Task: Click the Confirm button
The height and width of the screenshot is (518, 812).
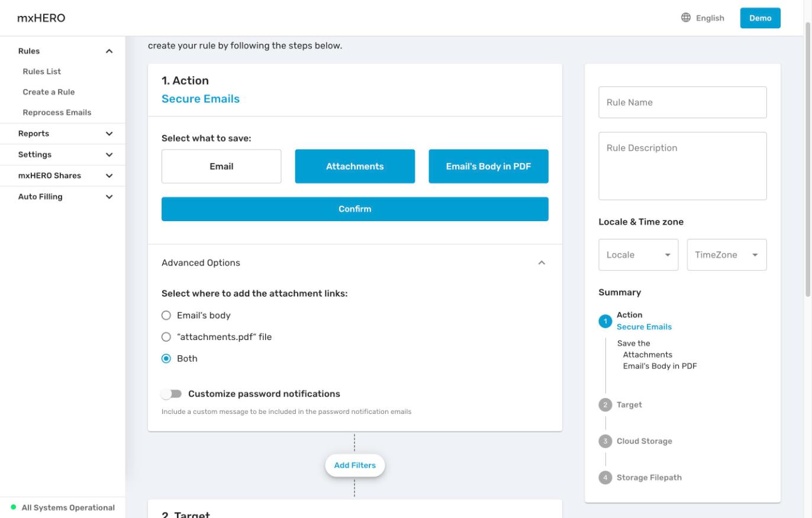Action: coord(355,209)
